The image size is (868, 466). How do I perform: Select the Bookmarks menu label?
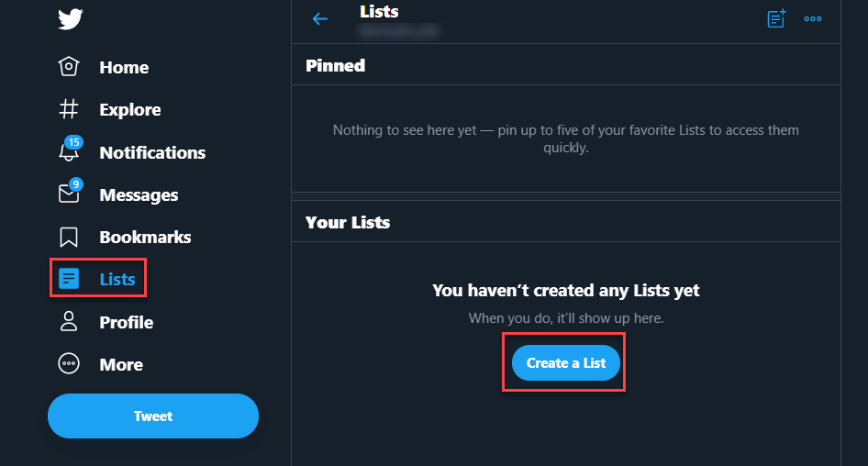tap(145, 237)
